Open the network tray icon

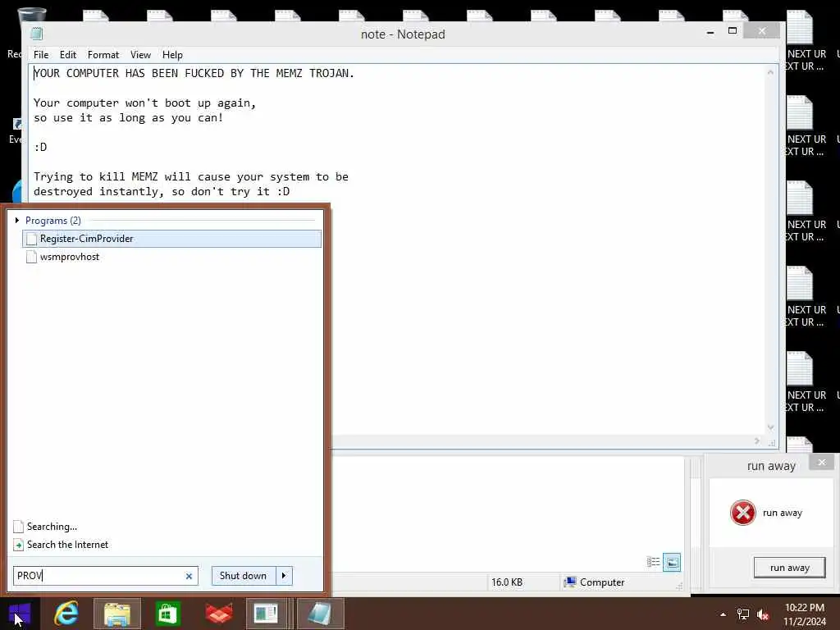[x=743, y=614]
